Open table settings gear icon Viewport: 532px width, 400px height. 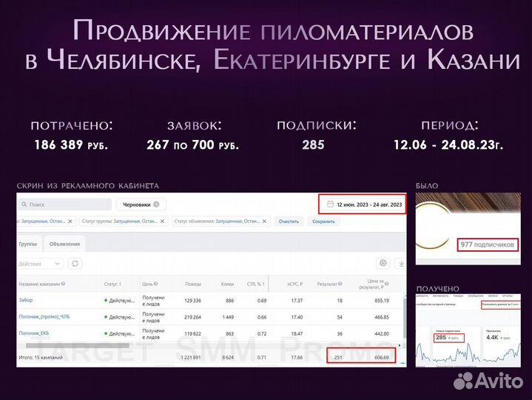(x=383, y=263)
